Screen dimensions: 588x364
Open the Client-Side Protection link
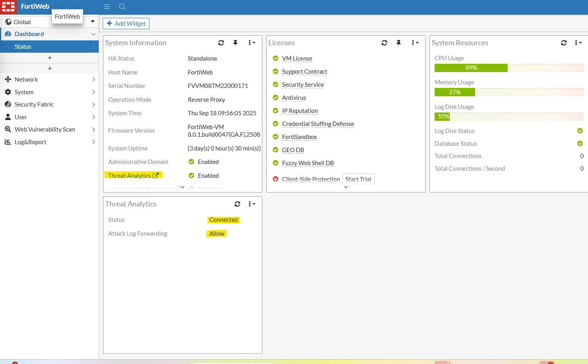[x=311, y=179]
